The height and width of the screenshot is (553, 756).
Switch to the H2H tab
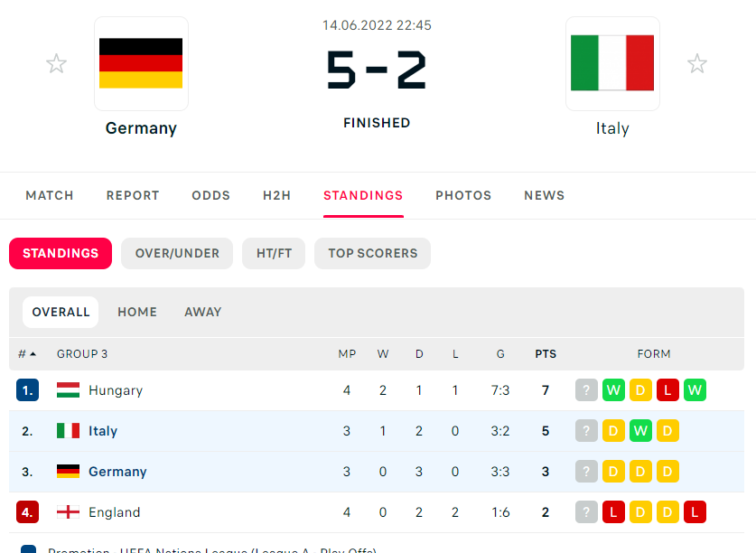coord(276,195)
